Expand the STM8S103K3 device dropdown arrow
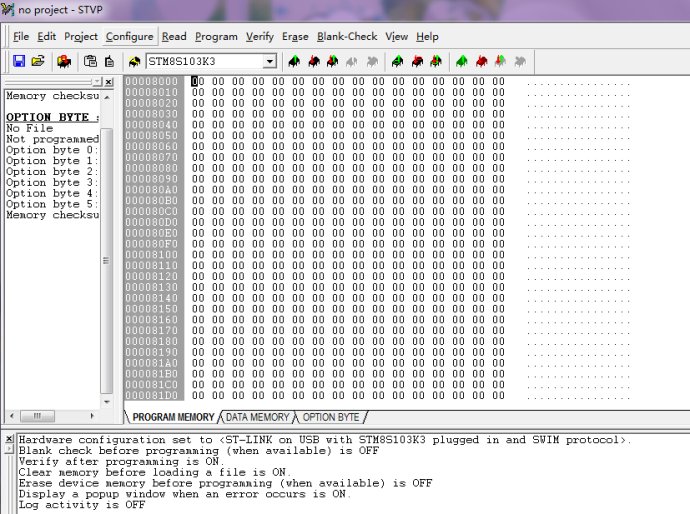 (x=269, y=61)
